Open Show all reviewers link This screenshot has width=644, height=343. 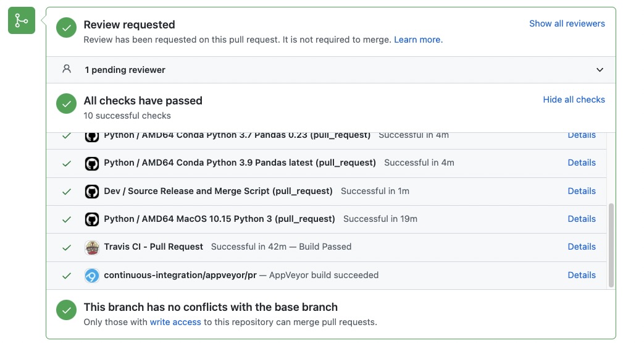pos(567,23)
